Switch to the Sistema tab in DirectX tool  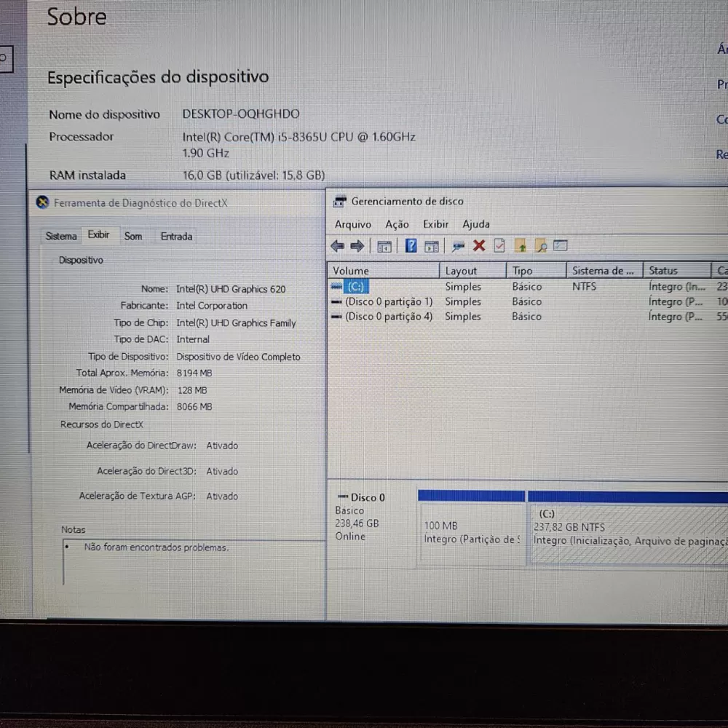pos(61,236)
